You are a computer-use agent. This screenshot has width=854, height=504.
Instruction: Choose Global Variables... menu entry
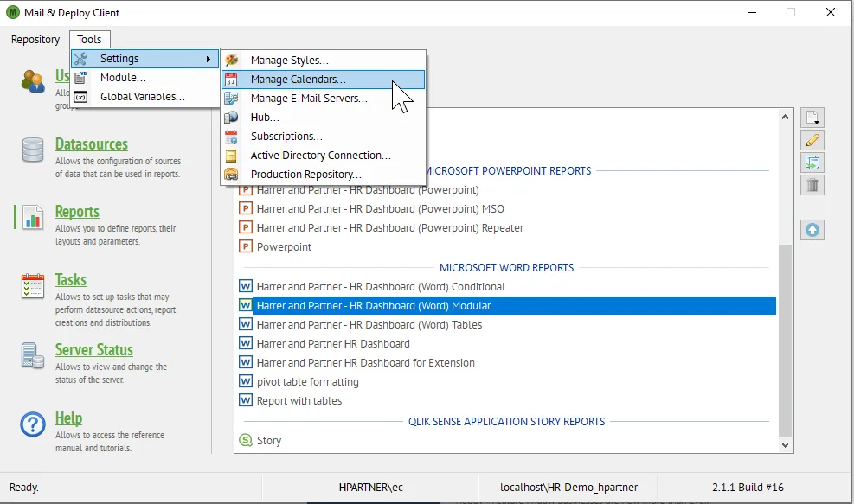point(144,97)
